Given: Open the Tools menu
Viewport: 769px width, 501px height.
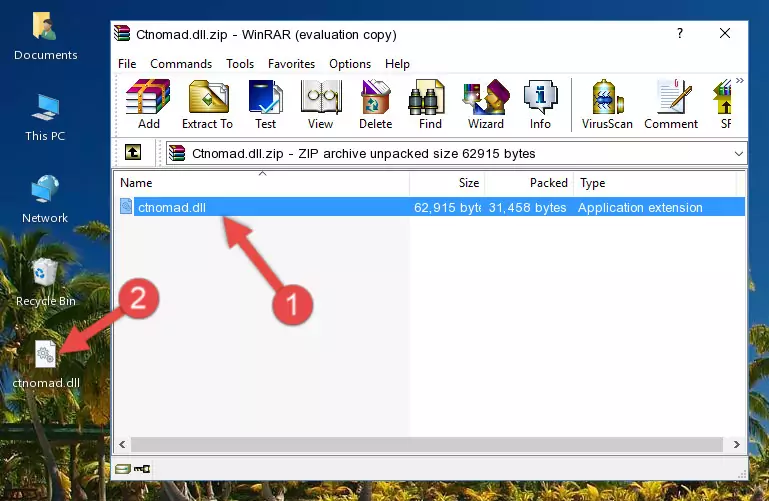Looking at the screenshot, I should click(240, 64).
